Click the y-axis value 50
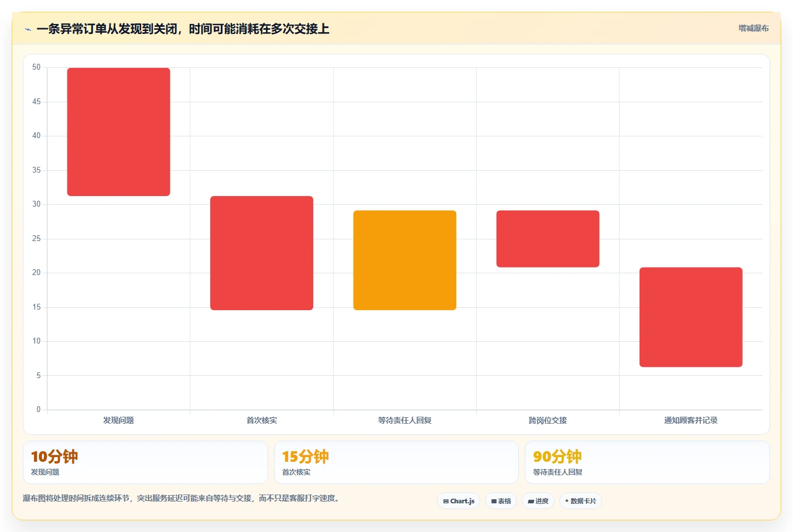 click(36, 67)
